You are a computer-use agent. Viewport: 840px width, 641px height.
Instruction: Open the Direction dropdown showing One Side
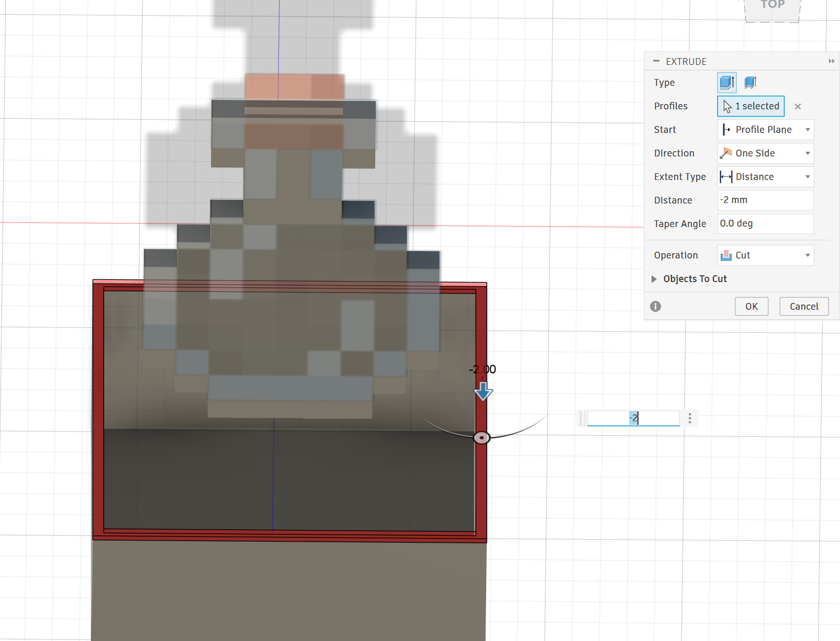765,153
